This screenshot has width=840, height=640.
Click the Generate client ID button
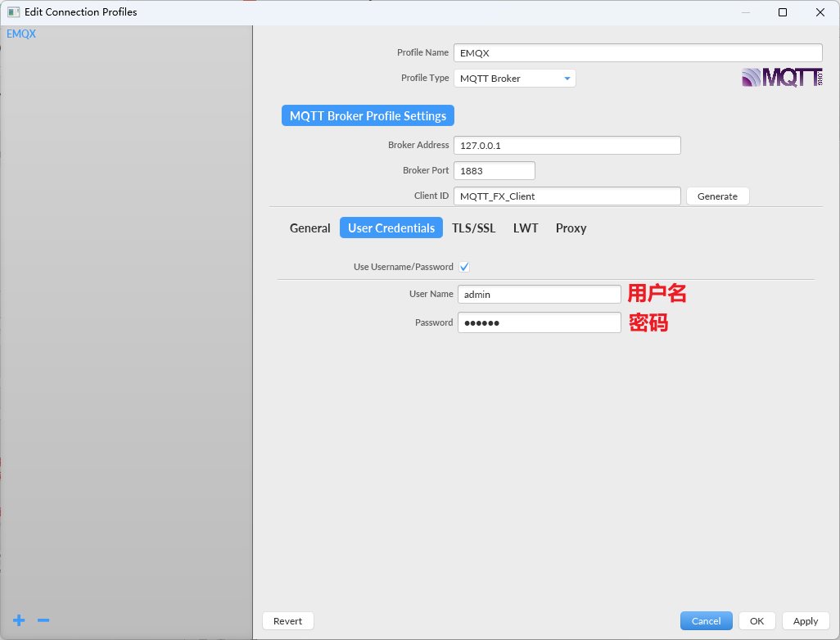(717, 196)
